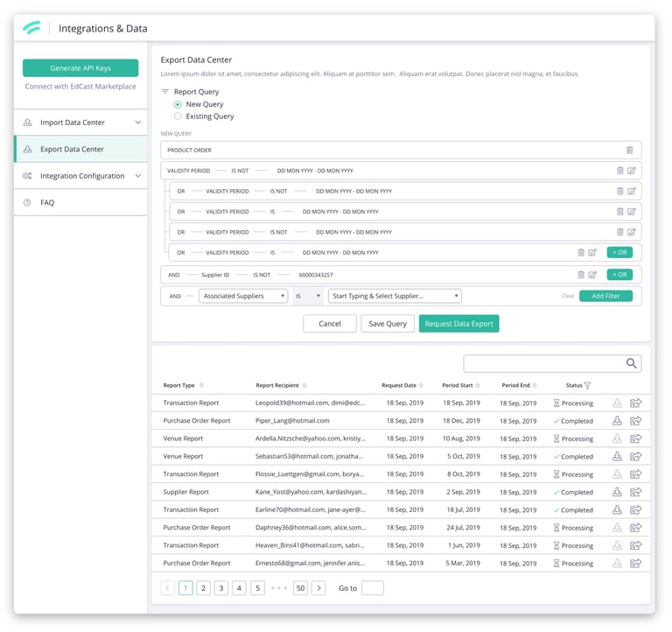Download the Sebastian53 Venue Report
This screenshot has height=632, width=672.
click(617, 456)
